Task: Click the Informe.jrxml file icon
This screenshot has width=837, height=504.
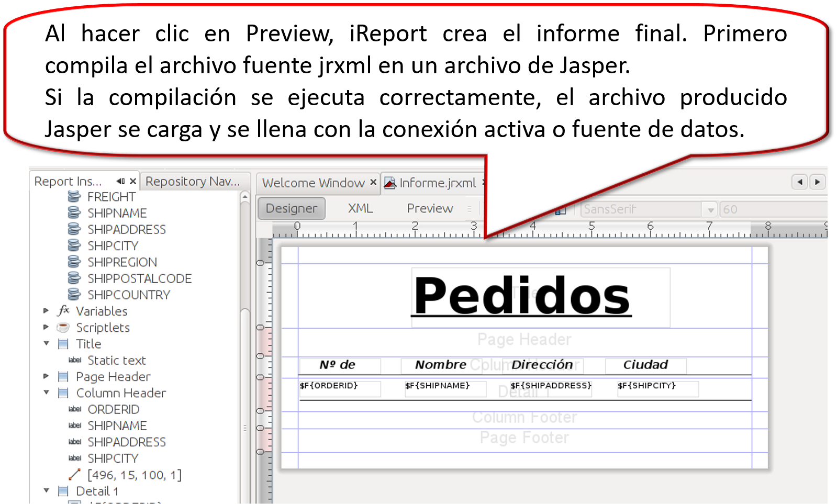Action: pyautogui.click(x=390, y=183)
